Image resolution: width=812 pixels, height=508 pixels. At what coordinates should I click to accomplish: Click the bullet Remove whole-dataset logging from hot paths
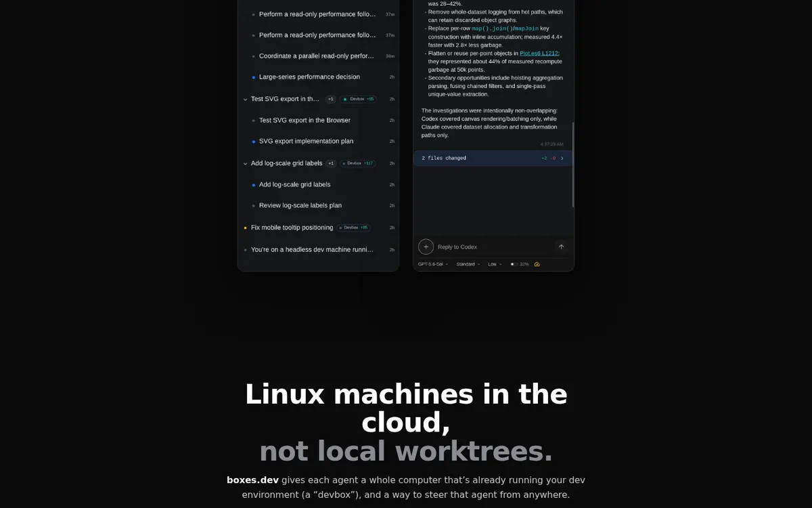point(494,16)
